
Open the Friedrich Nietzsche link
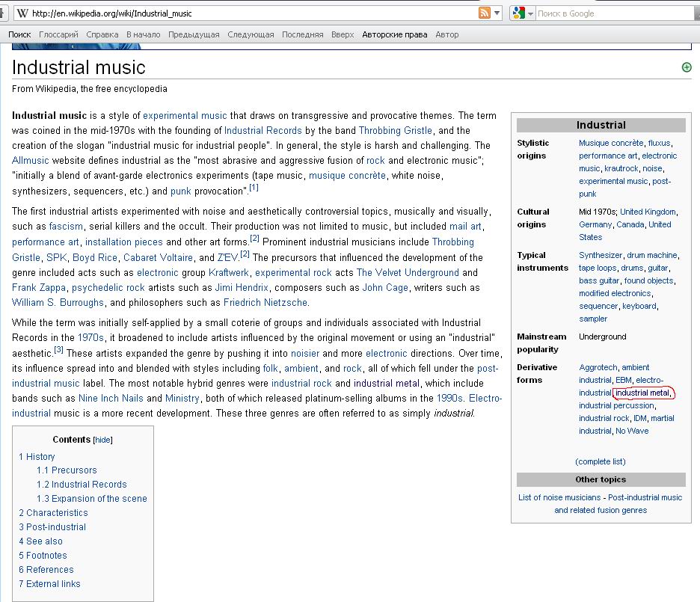tap(265, 302)
